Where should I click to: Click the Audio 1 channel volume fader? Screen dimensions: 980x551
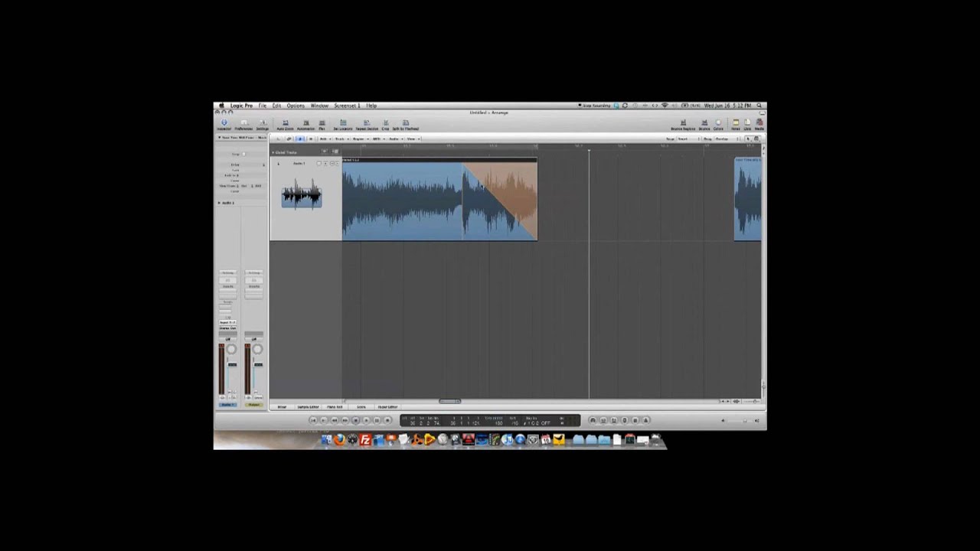pos(232,364)
